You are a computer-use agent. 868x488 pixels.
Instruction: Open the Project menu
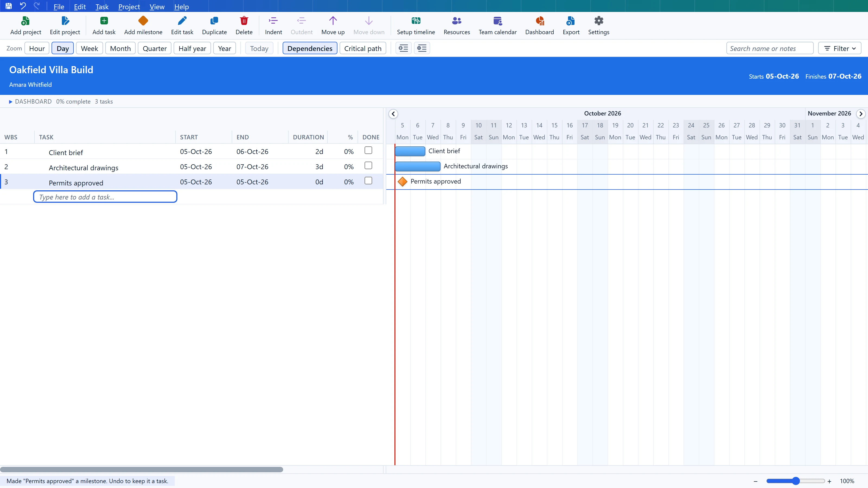[x=129, y=7]
